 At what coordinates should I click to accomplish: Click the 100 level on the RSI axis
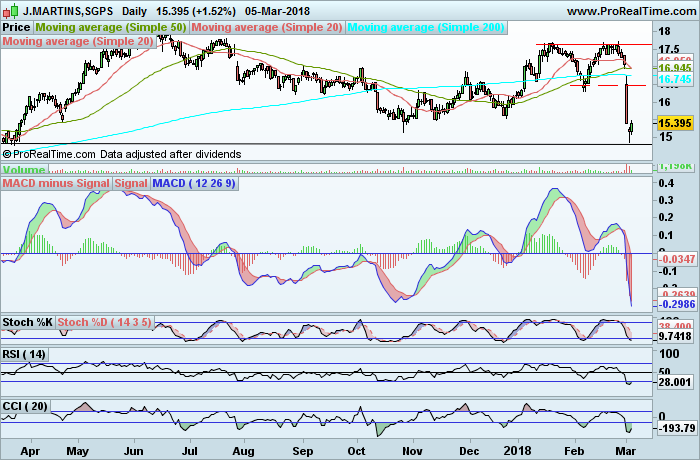click(x=669, y=354)
